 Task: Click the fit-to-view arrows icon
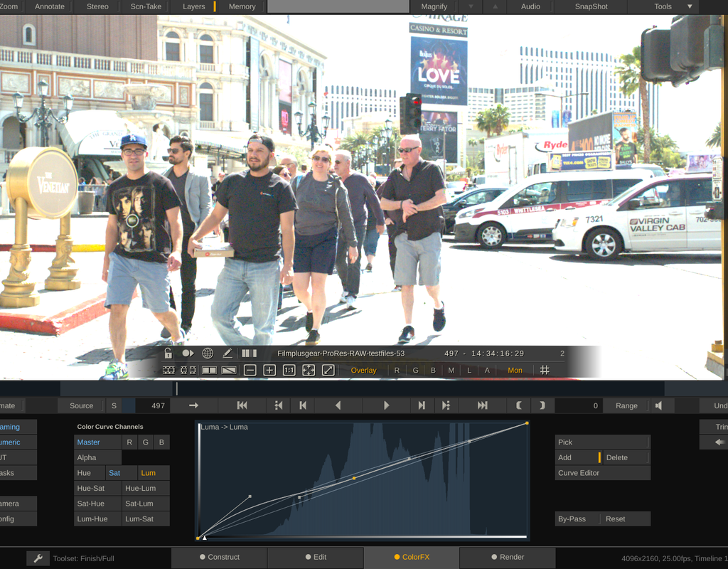(309, 370)
